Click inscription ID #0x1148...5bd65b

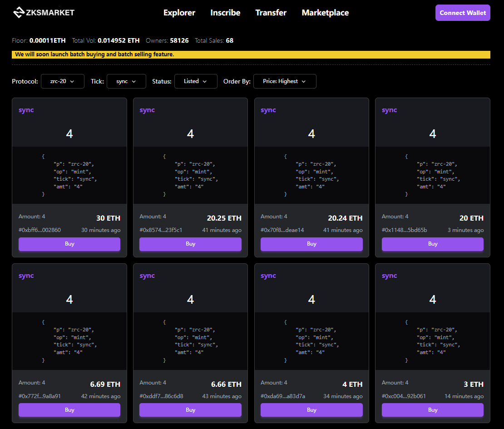(405, 230)
